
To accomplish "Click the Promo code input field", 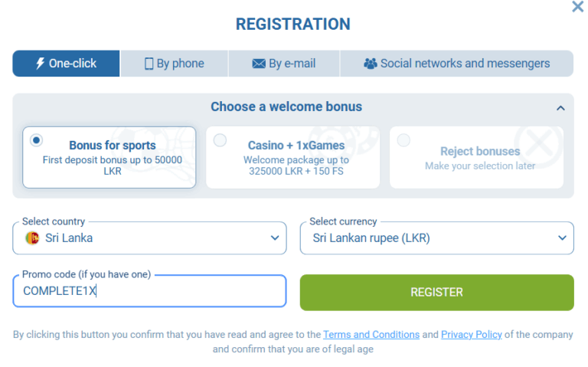I will click(149, 291).
